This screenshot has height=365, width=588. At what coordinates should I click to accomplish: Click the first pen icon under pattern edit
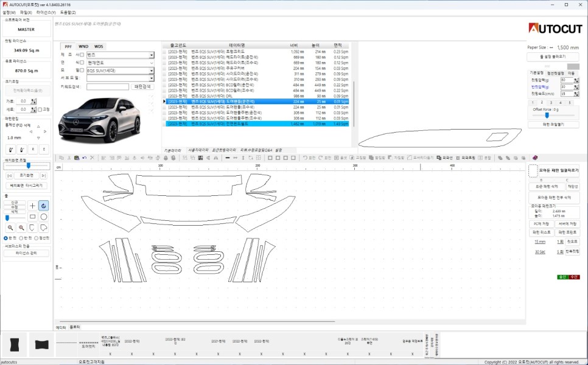10,150
